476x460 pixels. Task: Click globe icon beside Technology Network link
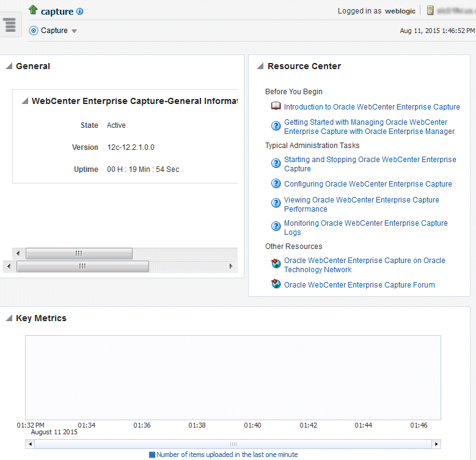click(276, 264)
